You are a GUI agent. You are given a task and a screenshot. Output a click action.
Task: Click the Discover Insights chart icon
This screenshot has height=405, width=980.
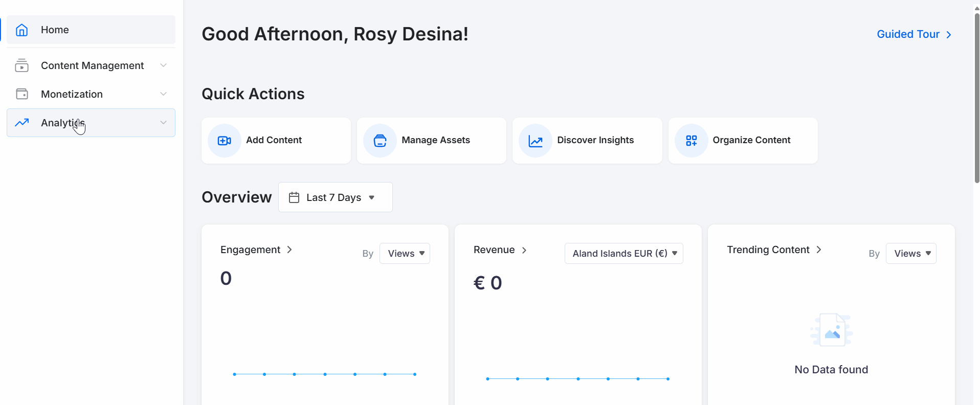point(535,141)
